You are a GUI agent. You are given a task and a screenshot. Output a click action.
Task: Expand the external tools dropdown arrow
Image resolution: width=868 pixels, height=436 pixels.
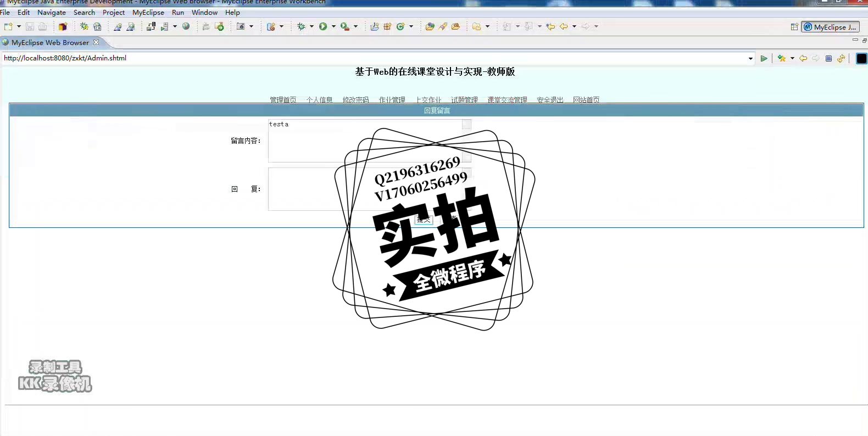click(x=355, y=26)
